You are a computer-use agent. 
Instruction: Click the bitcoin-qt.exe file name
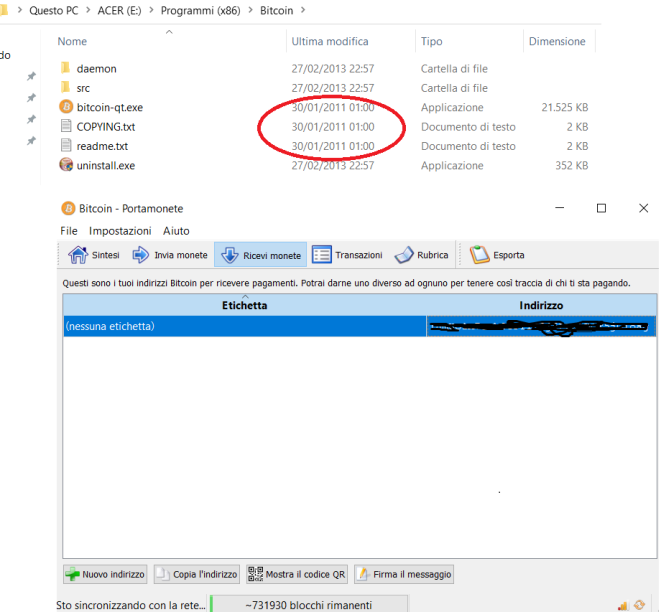coord(110,107)
